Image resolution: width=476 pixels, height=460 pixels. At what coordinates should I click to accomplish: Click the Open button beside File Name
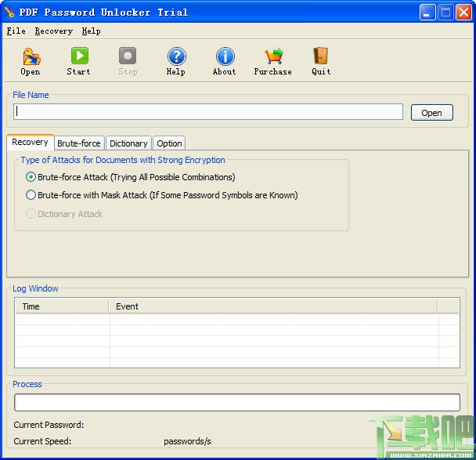tap(431, 113)
